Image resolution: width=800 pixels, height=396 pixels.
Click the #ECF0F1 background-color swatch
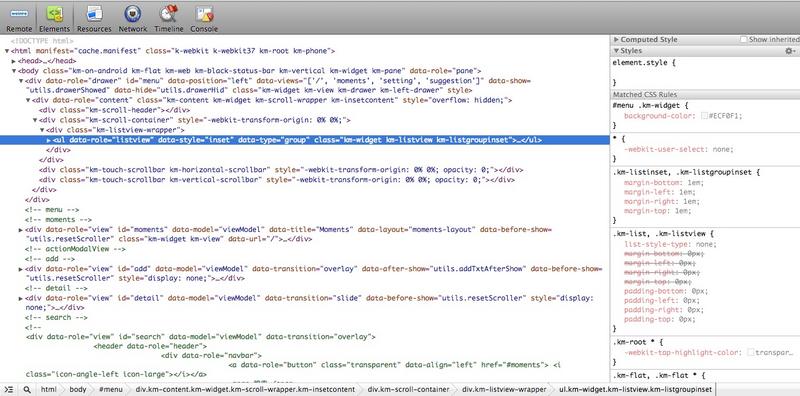point(705,116)
